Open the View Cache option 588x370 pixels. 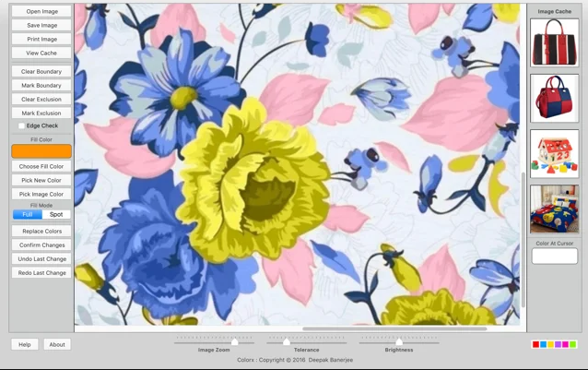[x=41, y=53]
